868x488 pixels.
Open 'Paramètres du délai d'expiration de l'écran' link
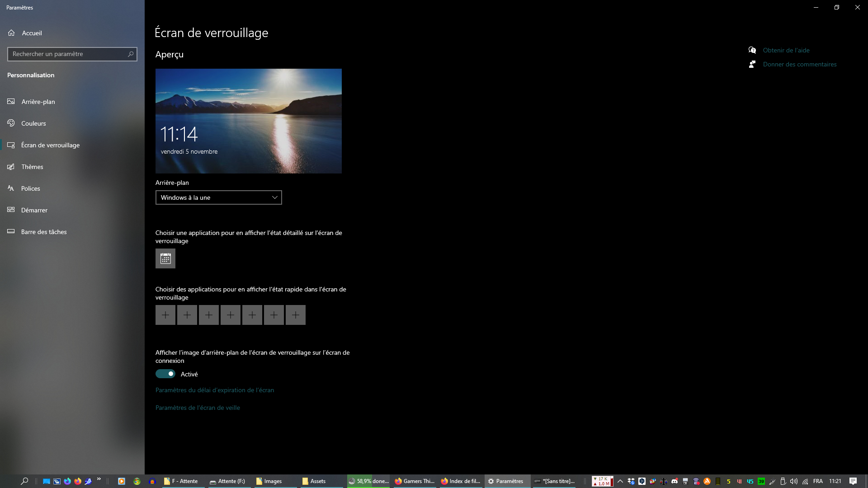point(215,390)
